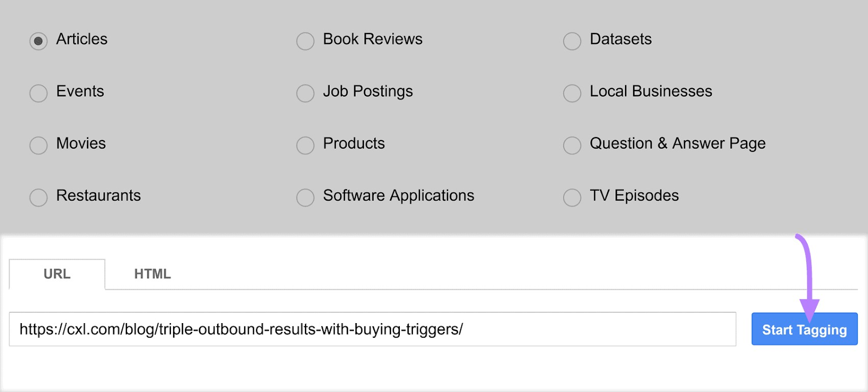Screen dimensions: 868x392
Task: Pick the TV Episodes option
Action: point(572,197)
